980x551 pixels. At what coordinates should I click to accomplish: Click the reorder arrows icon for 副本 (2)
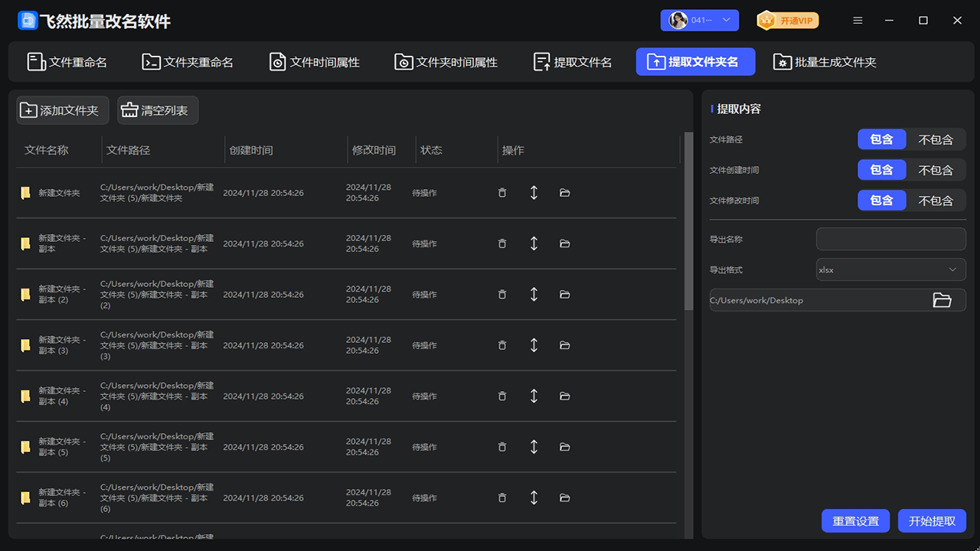point(534,295)
